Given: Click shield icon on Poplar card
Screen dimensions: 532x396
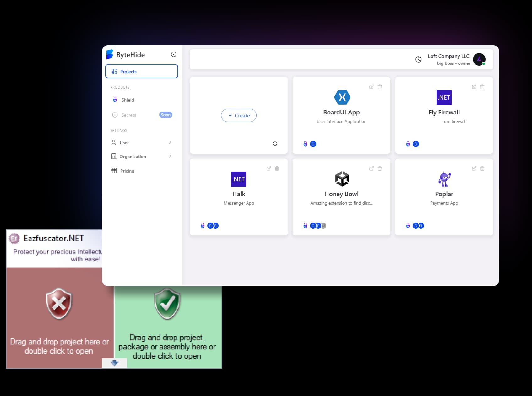Looking at the screenshot, I should 408,226.
